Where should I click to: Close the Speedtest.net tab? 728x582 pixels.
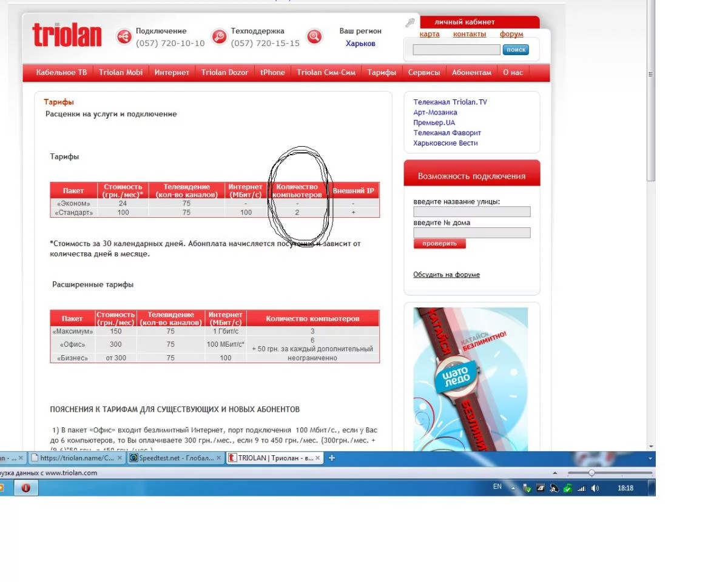220,458
